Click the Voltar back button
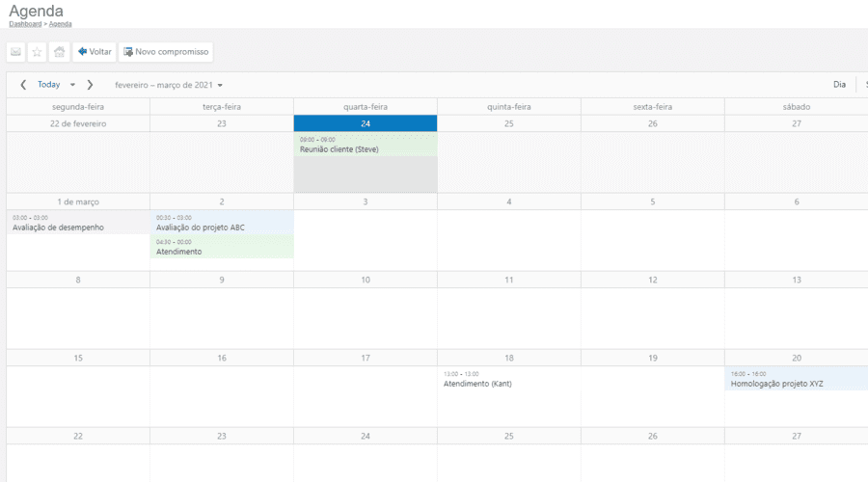The height and width of the screenshot is (482, 868). coord(95,52)
